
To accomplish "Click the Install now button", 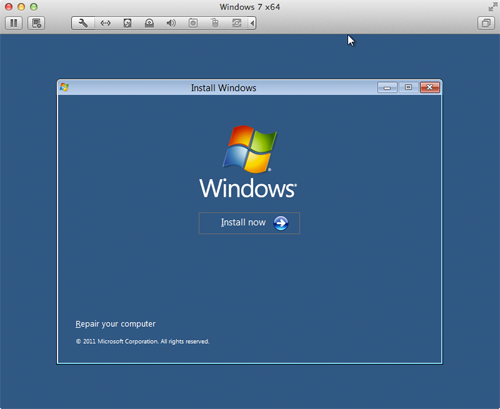I will coord(249,223).
